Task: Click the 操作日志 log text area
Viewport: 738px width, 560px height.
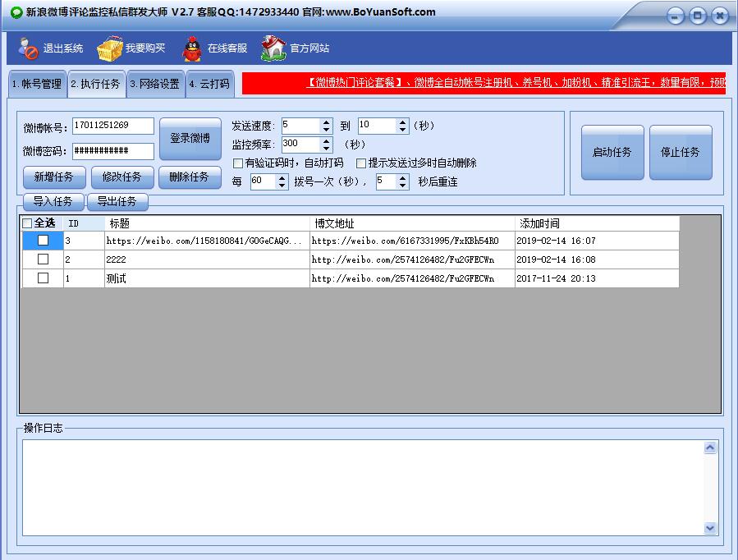Action: tap(364, 488)
